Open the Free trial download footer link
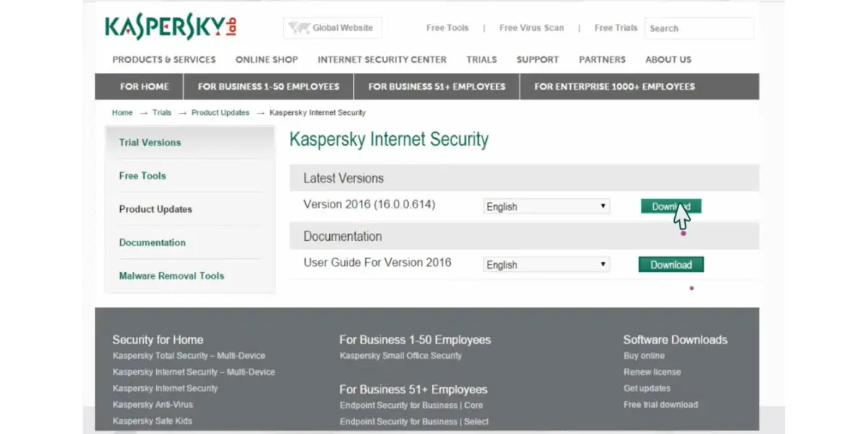868x434 pixels. 660,404
